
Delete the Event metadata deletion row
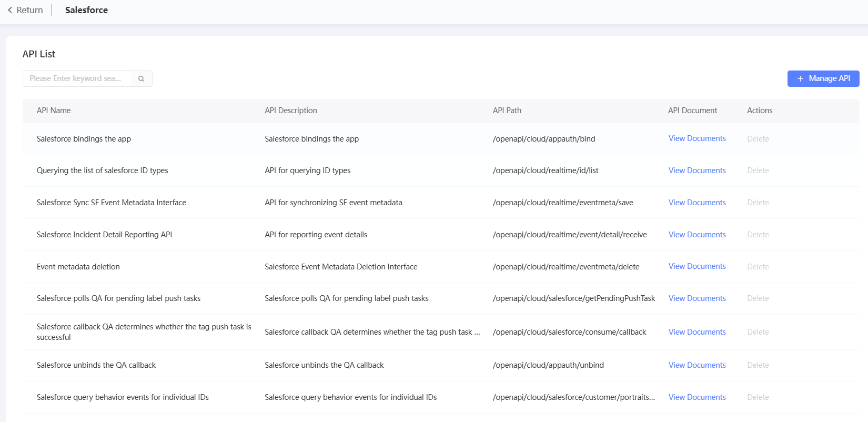(758, 267)
